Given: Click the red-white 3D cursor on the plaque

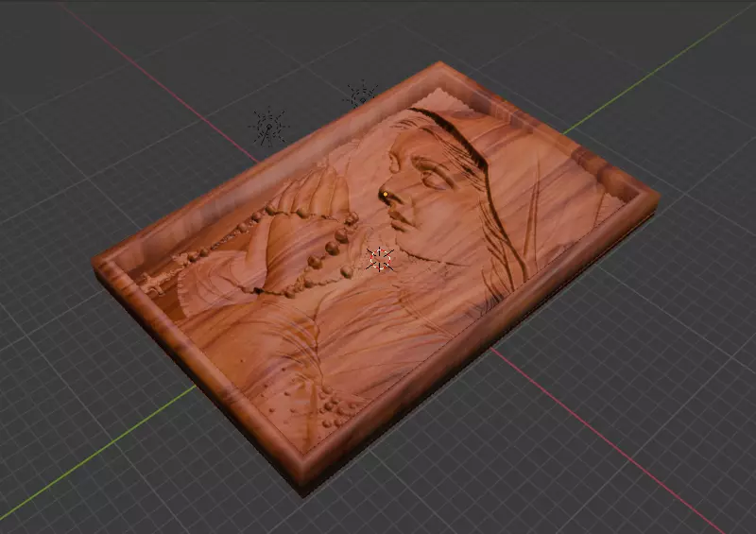Looking at the screenshot, I should click(x=380, y=259).
